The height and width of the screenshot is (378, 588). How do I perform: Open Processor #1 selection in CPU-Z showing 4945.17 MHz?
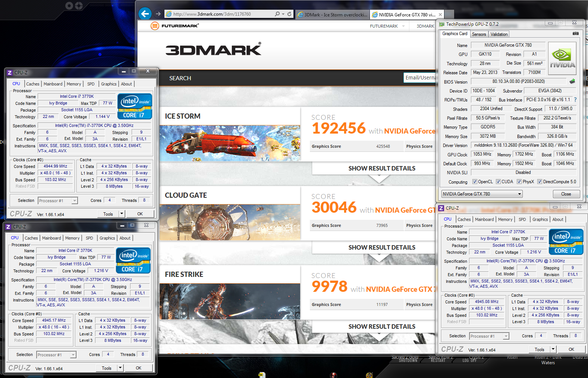point(56,355)
